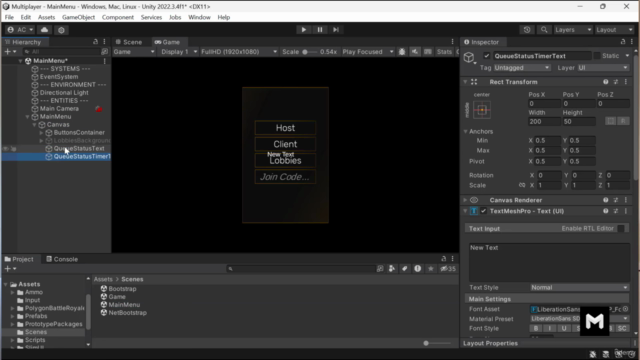Open the AC account dropdown
The width and height of the screenshot is (640, 360).
pos(20,30)
